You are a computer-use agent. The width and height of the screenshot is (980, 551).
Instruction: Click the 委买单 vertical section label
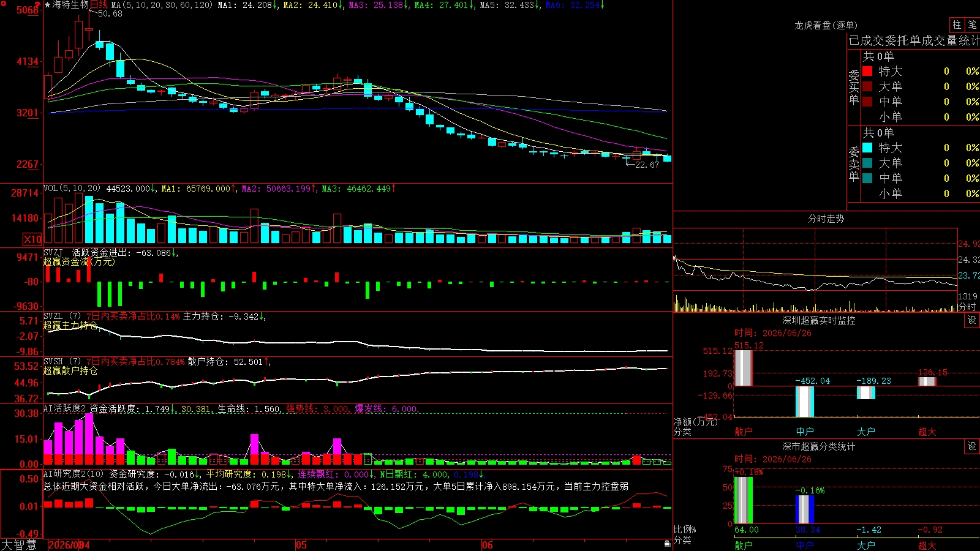[x=854, y=88]
